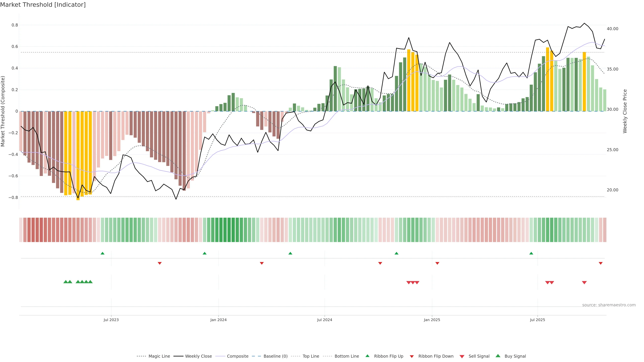The image size is (644, 362).
Task: Click the ribbon flip down marker right after Jan 2025
Action: [x=437, y=263]
